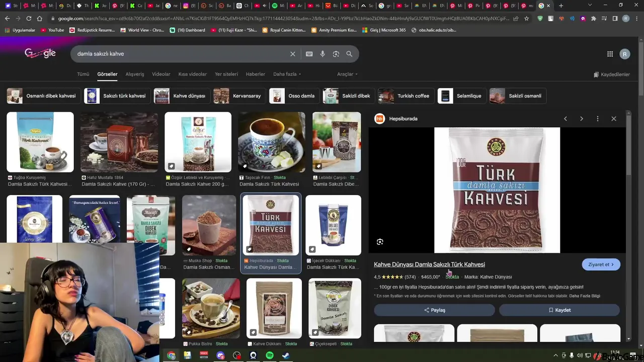Switch to Videolar tab

click(x=161, y=74)
